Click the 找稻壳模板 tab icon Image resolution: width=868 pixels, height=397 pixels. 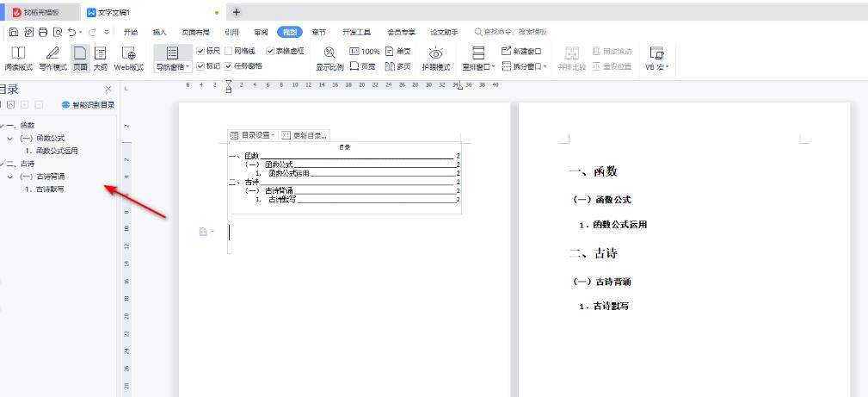[x=17, y=12]
